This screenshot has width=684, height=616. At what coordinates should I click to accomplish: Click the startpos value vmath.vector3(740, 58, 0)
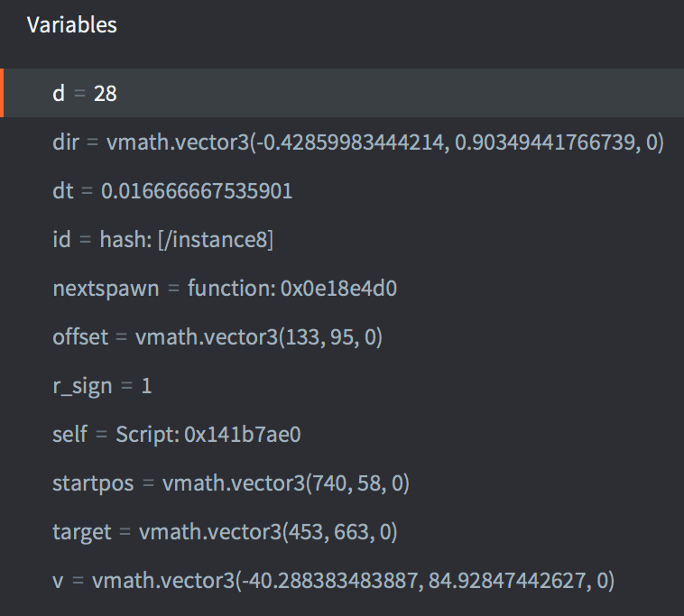286,483
